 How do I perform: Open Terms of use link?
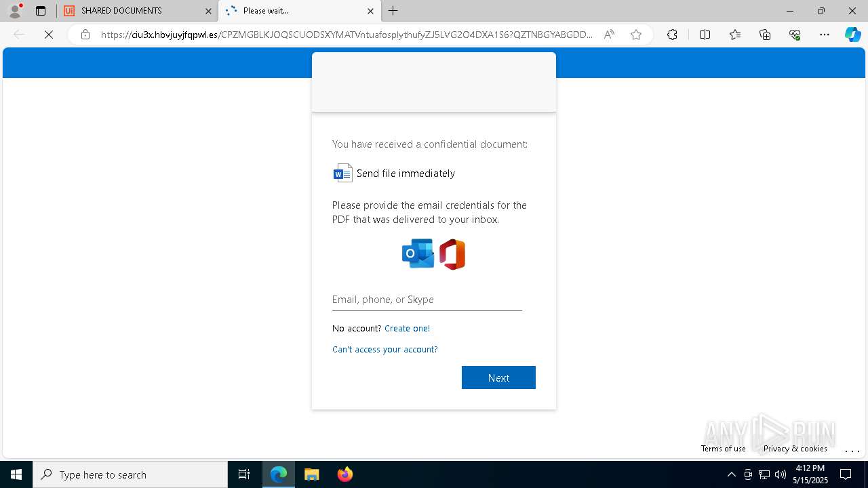point(723,449)
